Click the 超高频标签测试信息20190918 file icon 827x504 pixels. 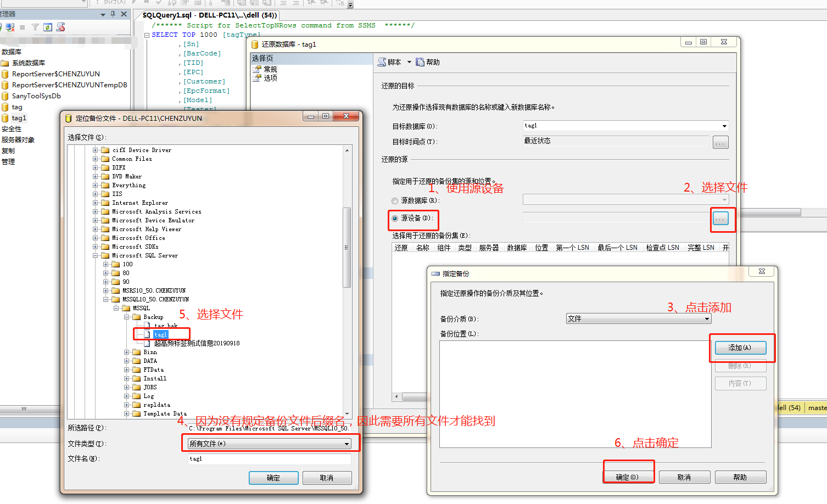[147, 343]
